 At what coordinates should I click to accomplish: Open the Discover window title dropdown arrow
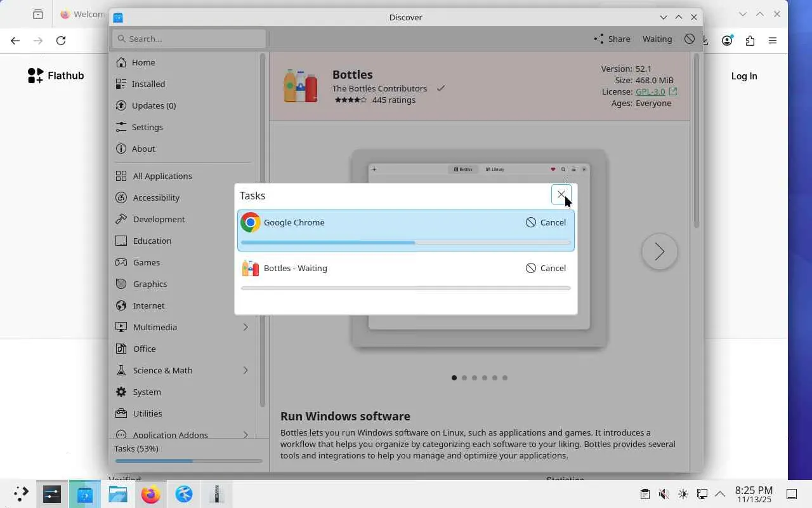(x=664, y=17)
